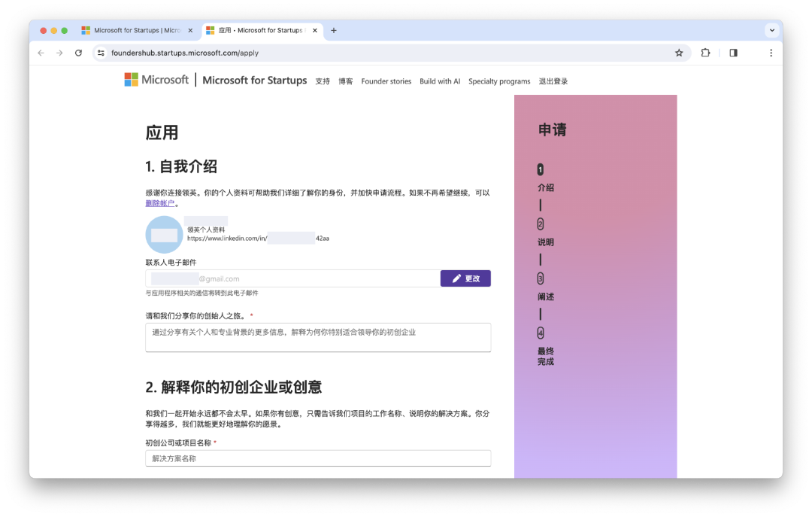This screenshot has width=812, height=517.
Task: Open Build with AI page
Action: (440, 81)
